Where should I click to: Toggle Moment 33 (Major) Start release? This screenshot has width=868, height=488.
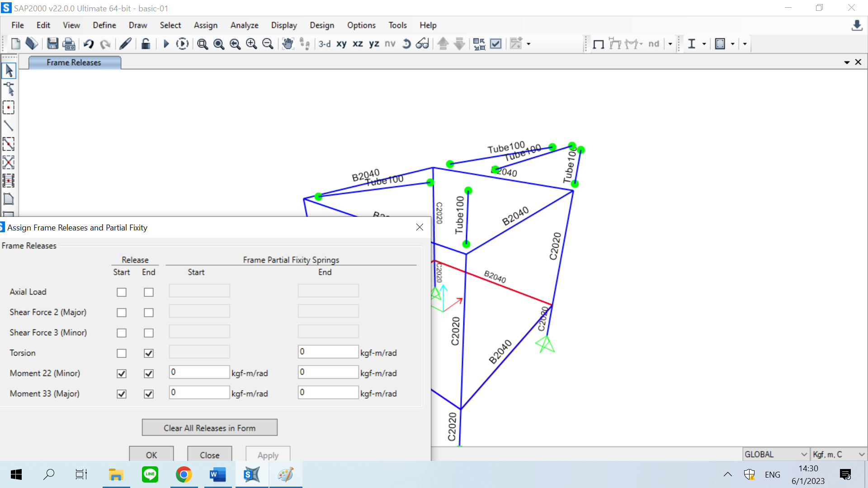(122, 394)
